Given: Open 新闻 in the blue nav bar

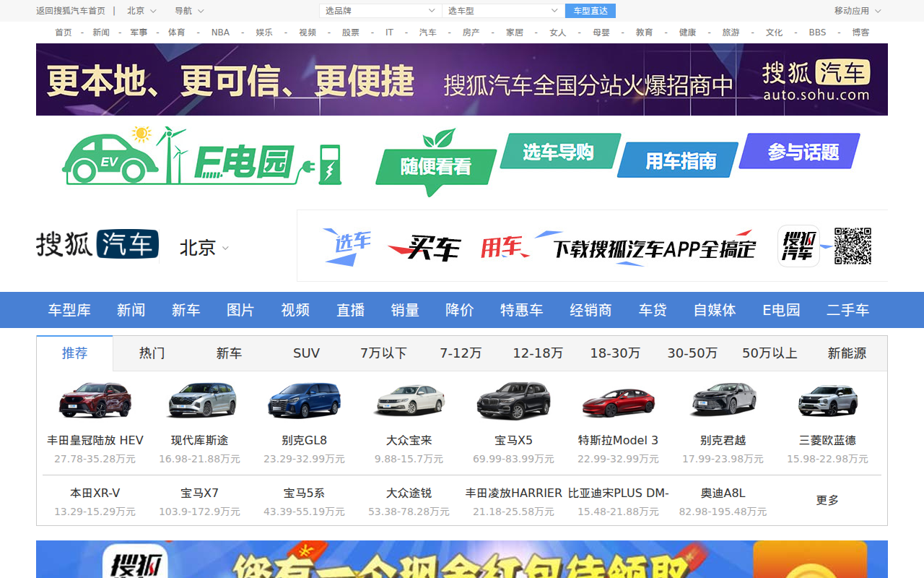Looking at the screenshot, I should (131, 310).
